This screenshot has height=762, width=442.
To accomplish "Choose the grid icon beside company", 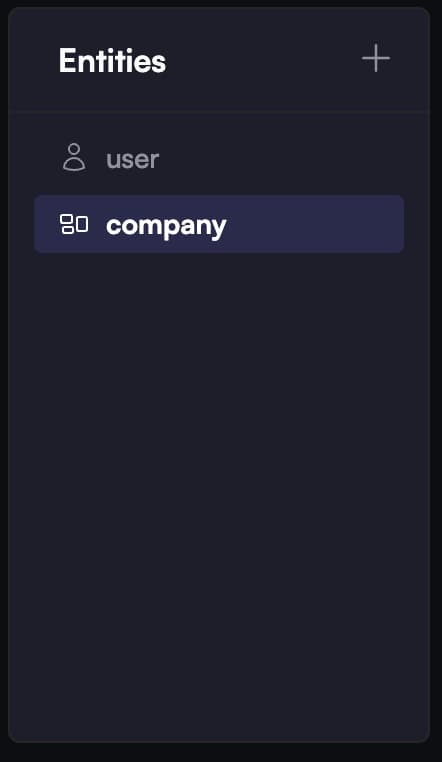I will pyautogui.click(x=74, y=225).
